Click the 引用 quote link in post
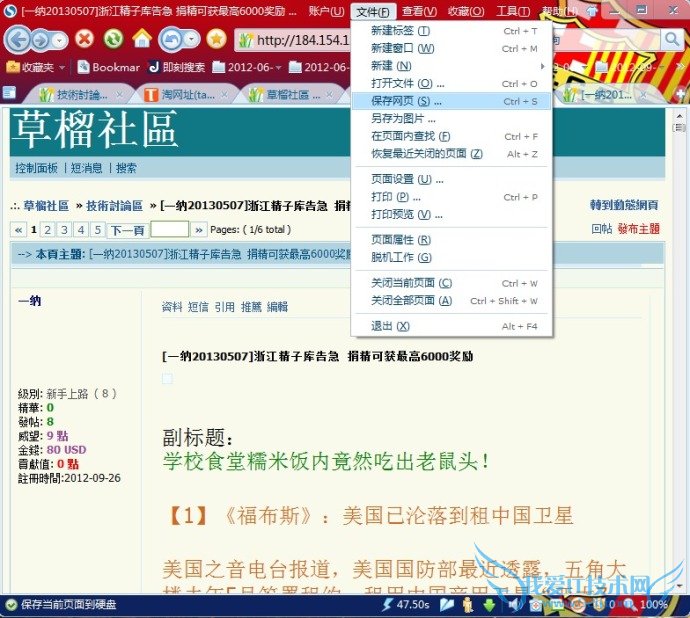 pyautogui.click(x=224, y=307)
